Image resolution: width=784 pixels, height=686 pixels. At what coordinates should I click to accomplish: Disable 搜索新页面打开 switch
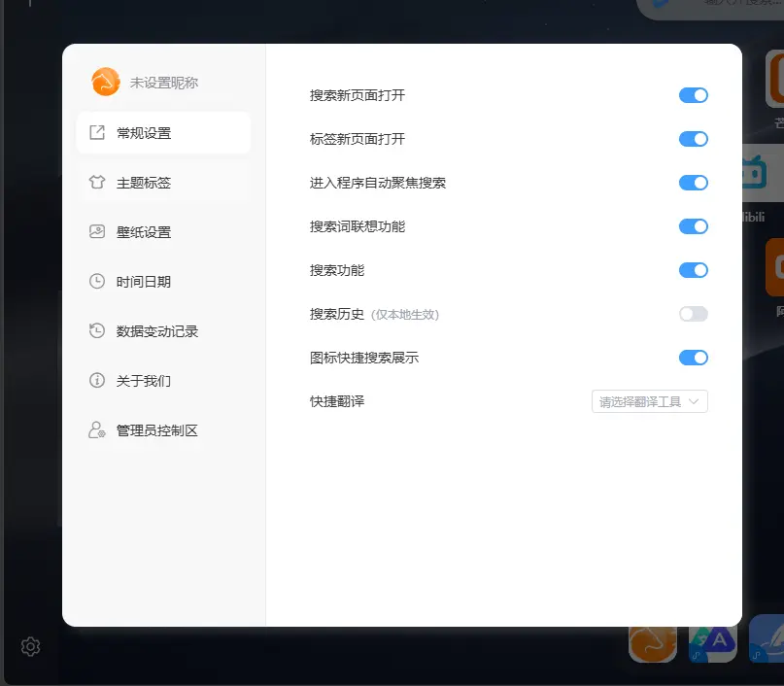pos(694,95)
